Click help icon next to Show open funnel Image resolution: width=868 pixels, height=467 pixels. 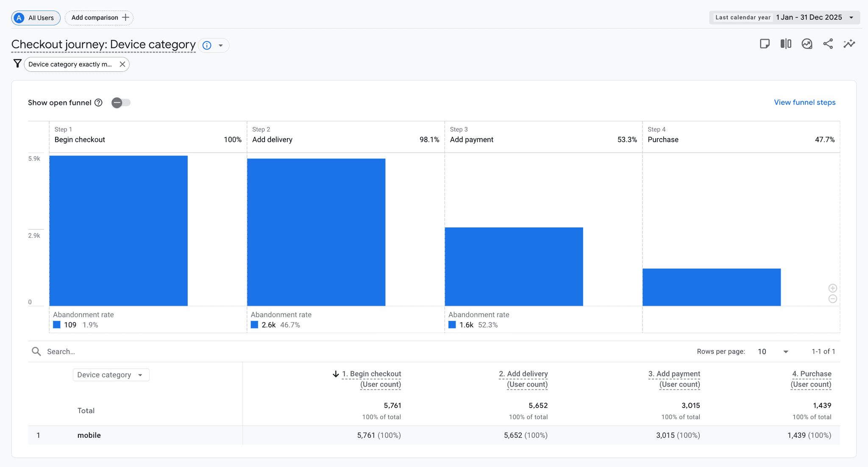point(98,102)
